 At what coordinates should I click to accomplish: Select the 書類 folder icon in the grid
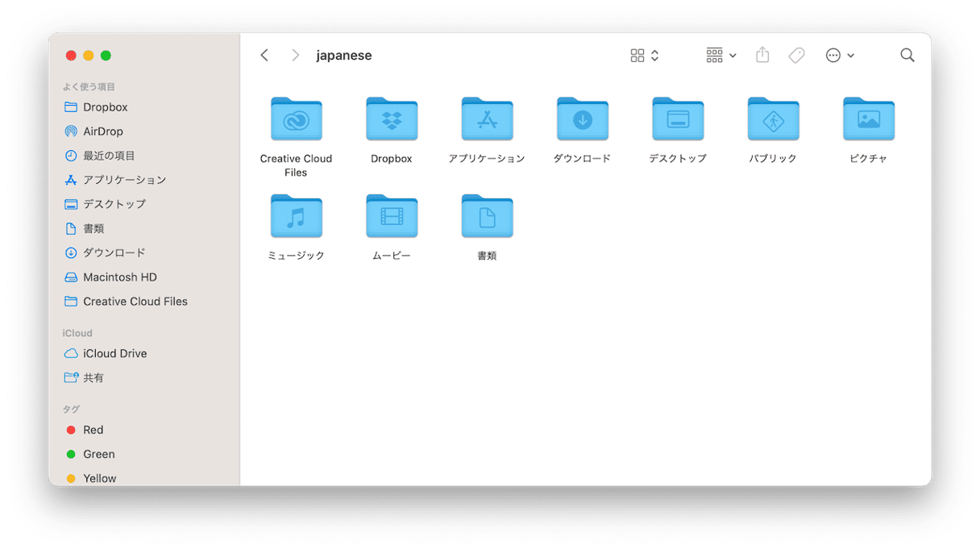tap(487, 215)
